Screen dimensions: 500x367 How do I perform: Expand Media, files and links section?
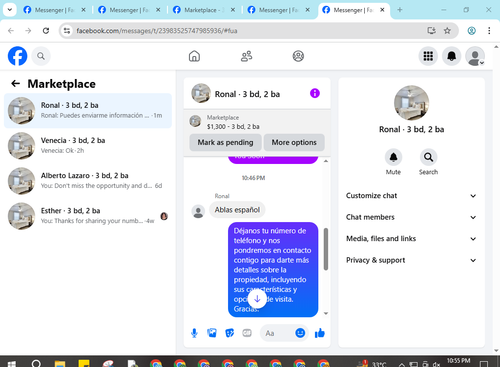[411, 239]
